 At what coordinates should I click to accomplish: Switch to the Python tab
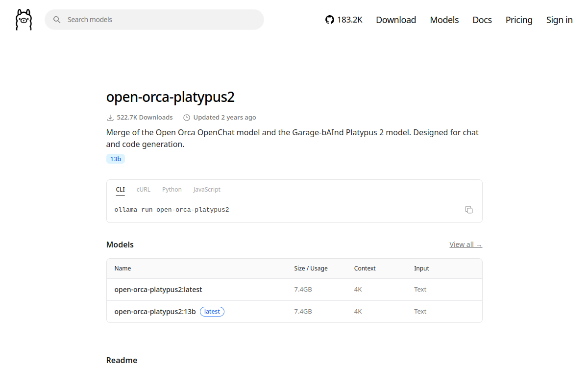point(172,190)
